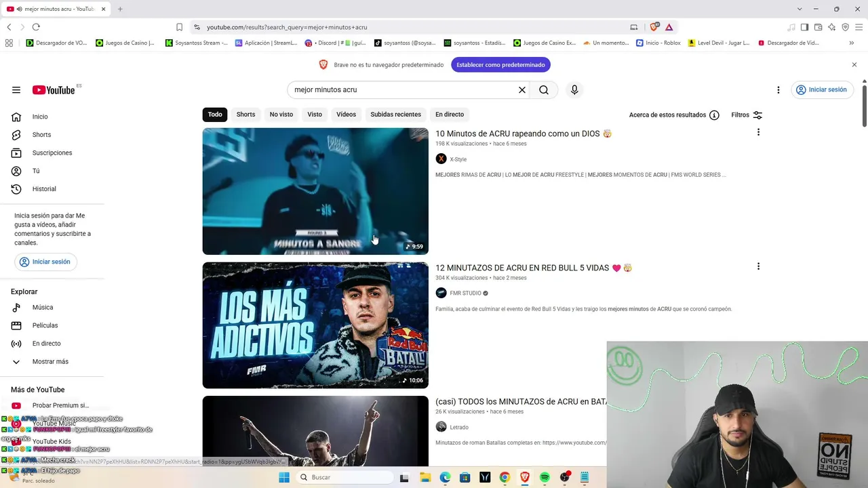Select the Vídeos filter chip

pos(346,115)
